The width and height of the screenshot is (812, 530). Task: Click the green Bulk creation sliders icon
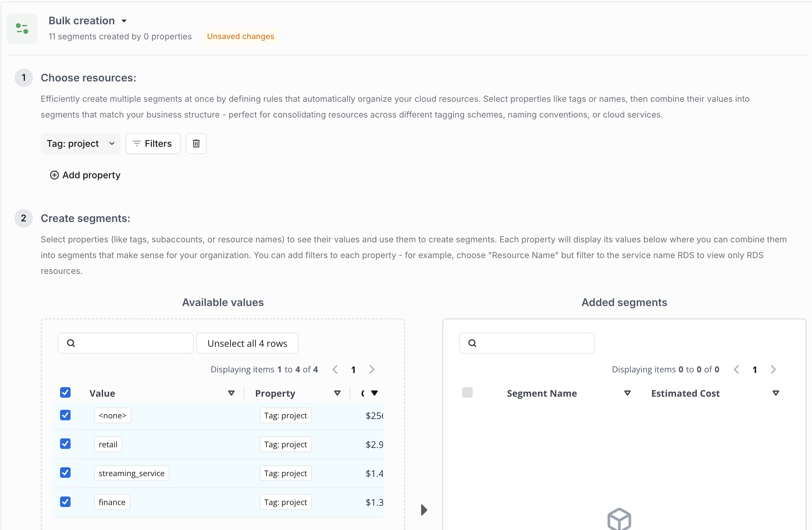point(22,29)
